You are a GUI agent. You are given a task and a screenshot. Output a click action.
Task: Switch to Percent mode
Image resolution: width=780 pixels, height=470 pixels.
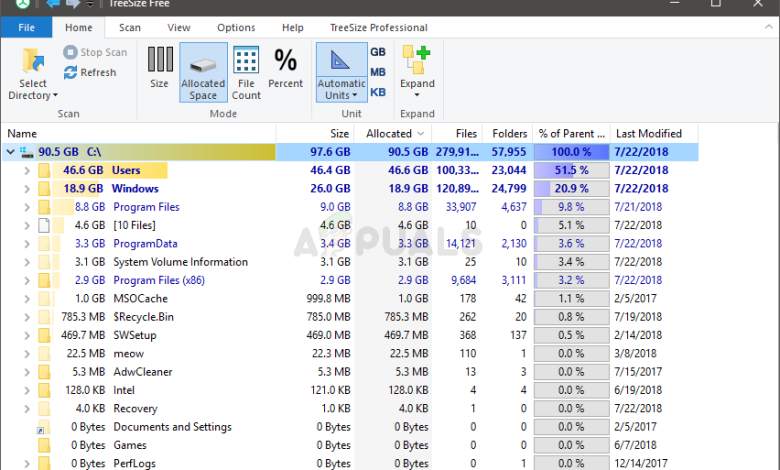[286, 68]
